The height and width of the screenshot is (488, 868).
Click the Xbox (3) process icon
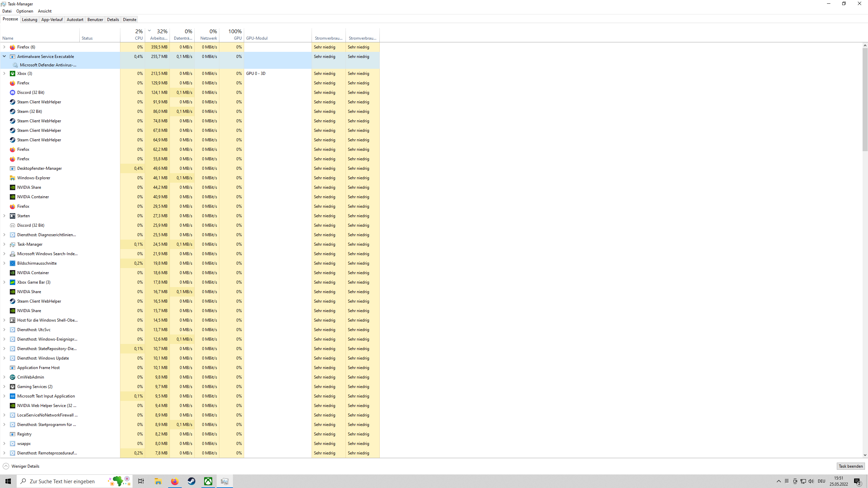(13, 74)
